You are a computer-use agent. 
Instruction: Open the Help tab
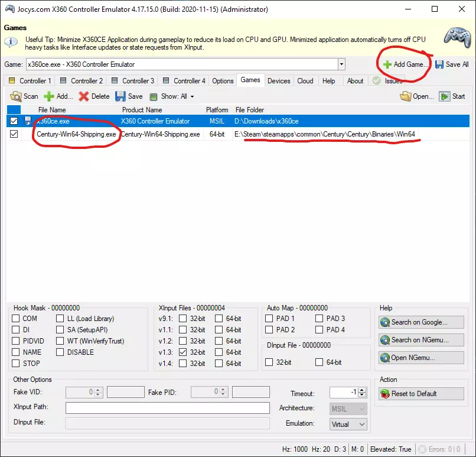[328, 81]
